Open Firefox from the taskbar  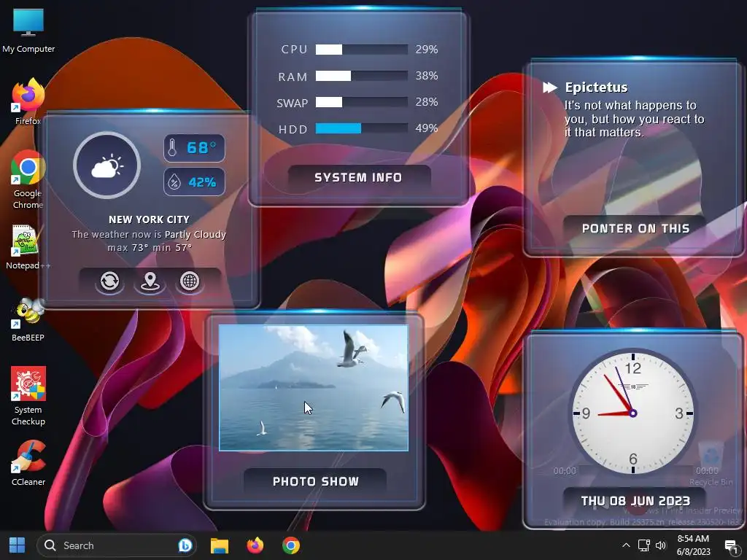tap(255, 545)
